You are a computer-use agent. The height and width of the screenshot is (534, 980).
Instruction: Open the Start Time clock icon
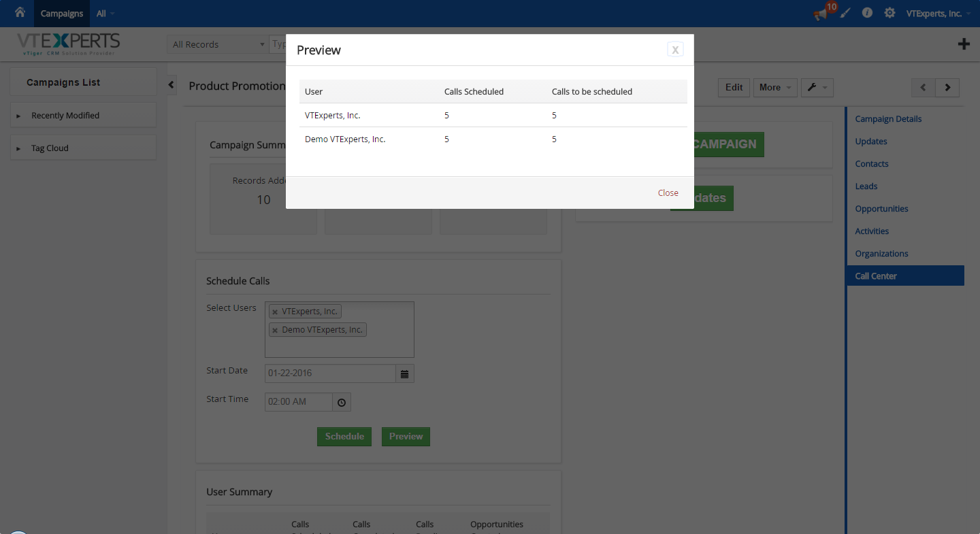click(342, 402)
